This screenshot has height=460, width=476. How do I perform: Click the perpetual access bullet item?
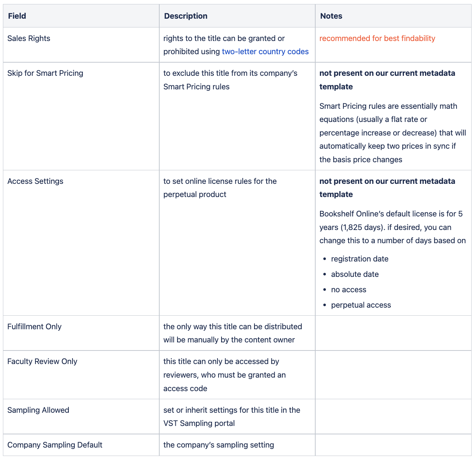[x=361, y=305]
